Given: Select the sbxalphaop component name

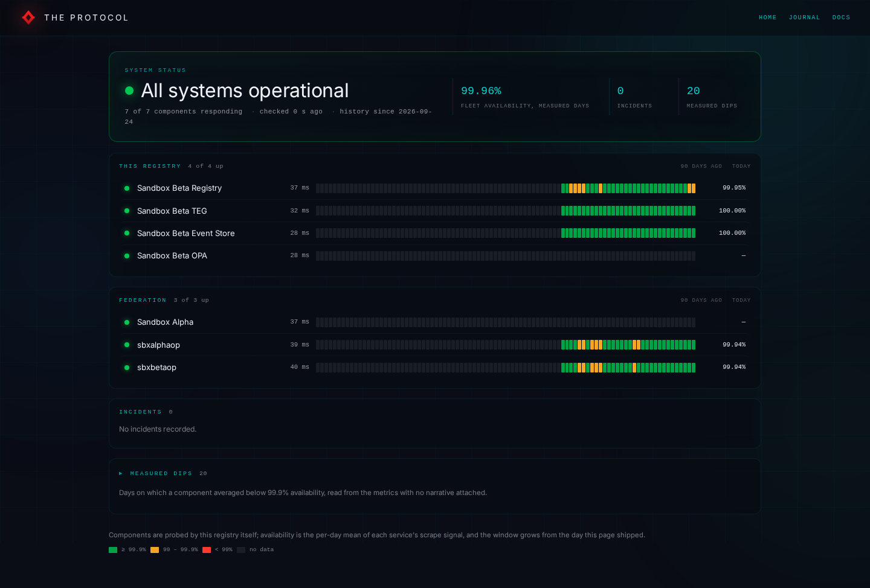Looking at the screenshot, I should [x=158, y=345].
